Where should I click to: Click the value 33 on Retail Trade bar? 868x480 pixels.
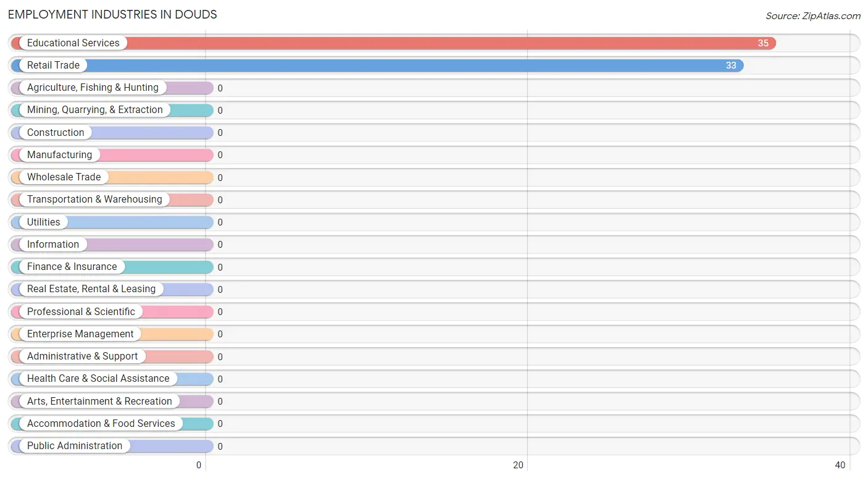(731, 65)
